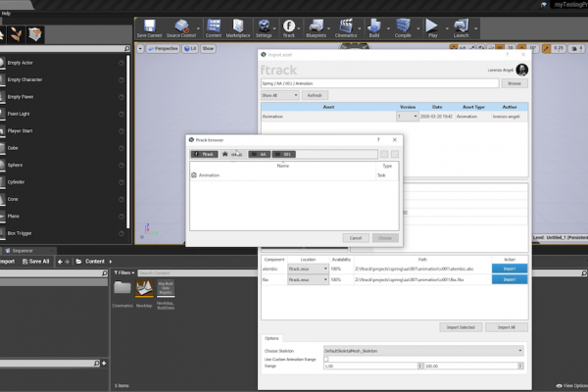Click the Modes panel vertical scrollbar
Image resolution: width=588 pixels, height=392 pixels.
[127, 142]
